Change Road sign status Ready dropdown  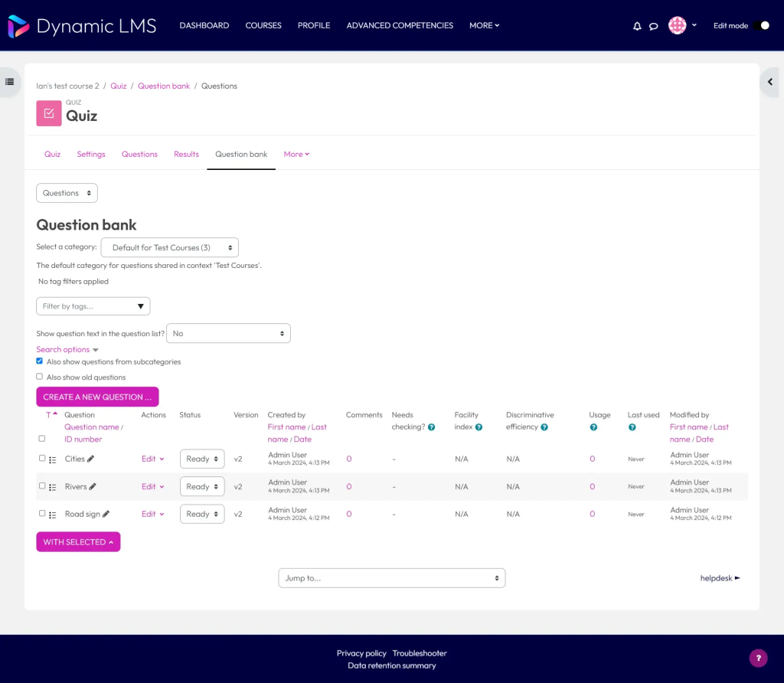pos(202,514)
